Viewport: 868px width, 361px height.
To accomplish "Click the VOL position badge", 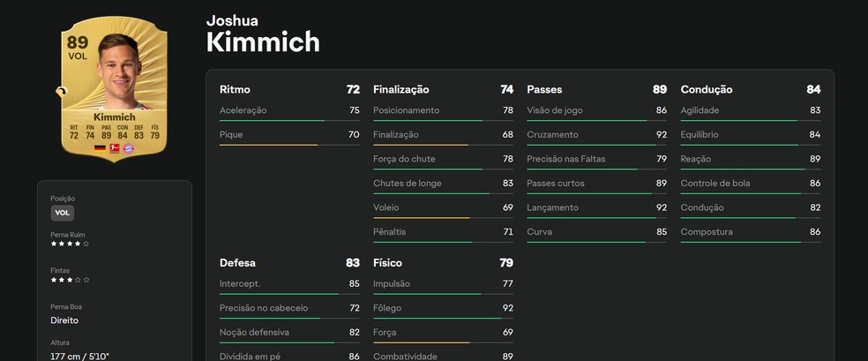I will pyautogui.click(x=63, y=213).
